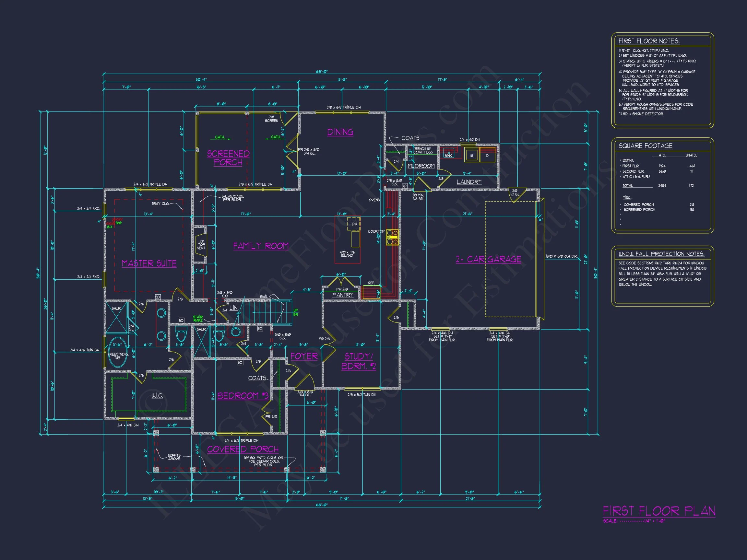747x560 pixels.
Task: Click the MASTER SUITE room label
Action: [149, 263]
